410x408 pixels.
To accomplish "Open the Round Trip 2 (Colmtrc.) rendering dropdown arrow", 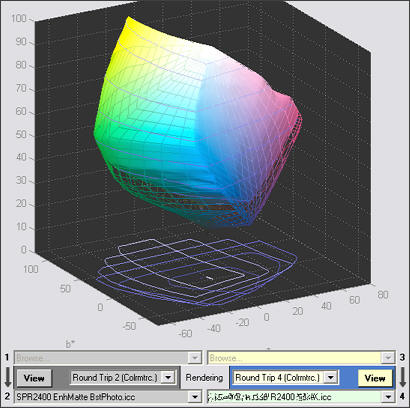I will click(168, 378).
